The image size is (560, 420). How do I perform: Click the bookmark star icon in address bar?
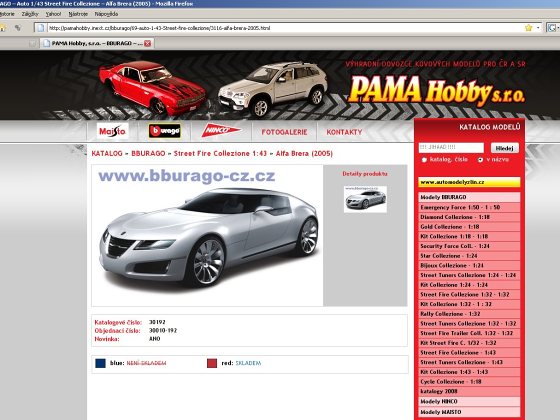tap(529, 28)
